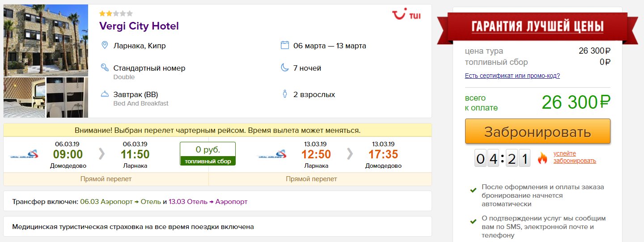Click the Забронировать booking button
Image resolution: width=644 pixels, height=242 pixels.
(x=538, y=132)
